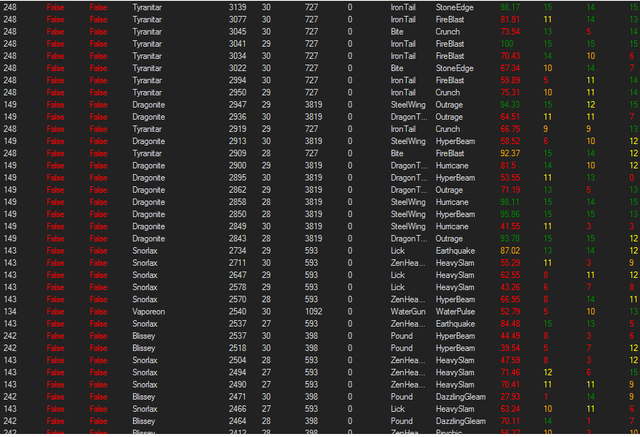Viewport: 640px width, 437px height.
Task: Click Dragonite in the CP 2947 row
Action: 149,105
